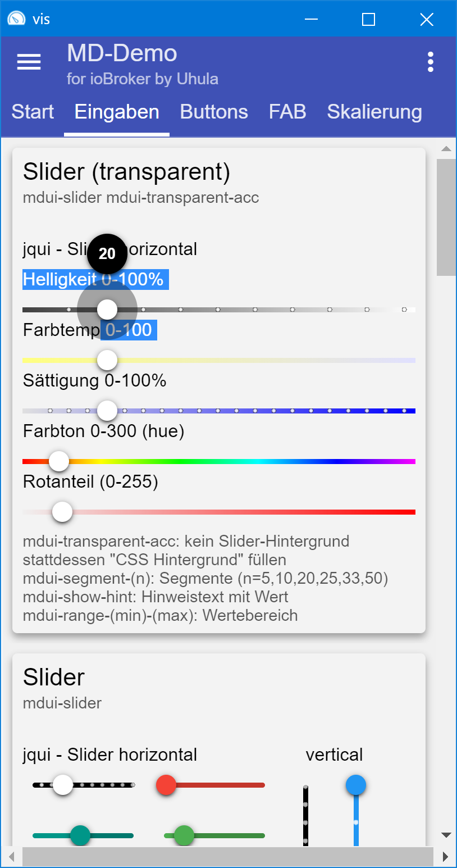The image size is (457, 868).
Task: Switch to the Start tab
Action: pyautogui.click(x=33, y=112)
